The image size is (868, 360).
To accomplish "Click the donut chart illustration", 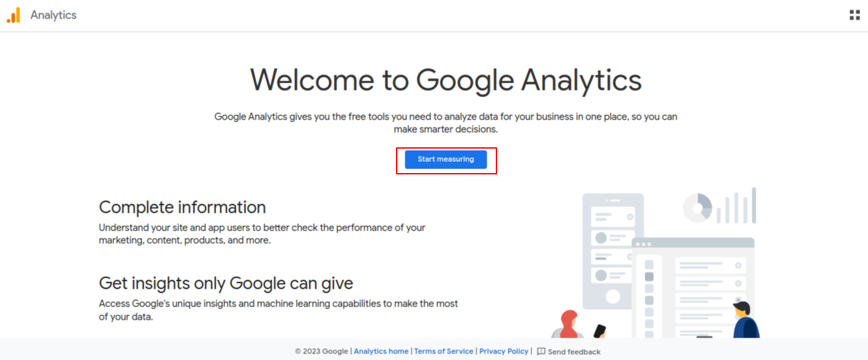I will [x=697, y=207].
